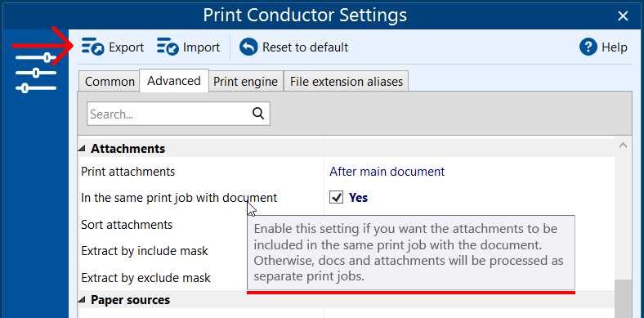Click the Reset to default arrow icon

click(248, 47)
